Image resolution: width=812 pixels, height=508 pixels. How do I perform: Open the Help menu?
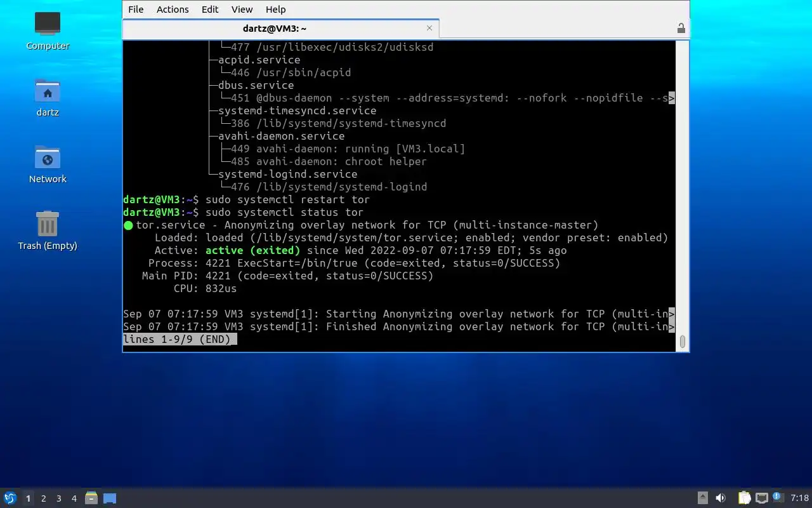tap(275, 10)
